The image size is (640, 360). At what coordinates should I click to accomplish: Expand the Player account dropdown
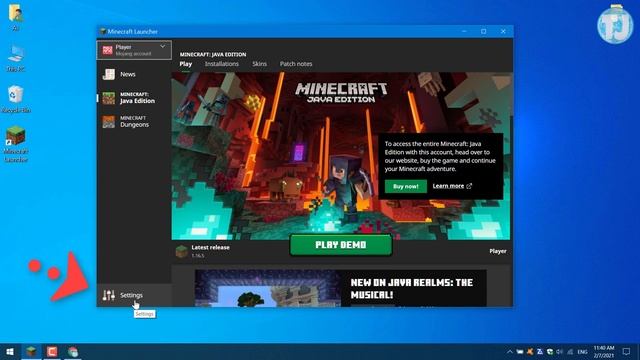[x=134, y=50]
